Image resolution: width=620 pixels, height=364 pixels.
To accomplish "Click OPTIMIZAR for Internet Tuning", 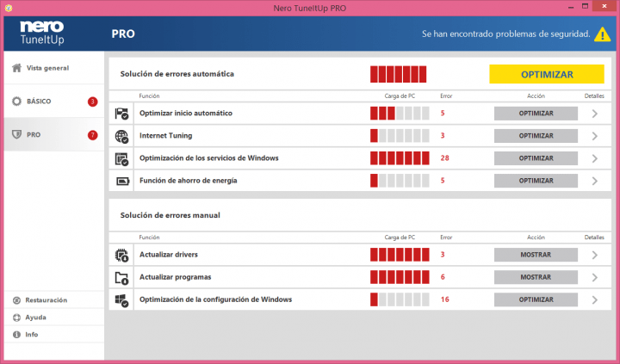I will click(x=536, y=136).
